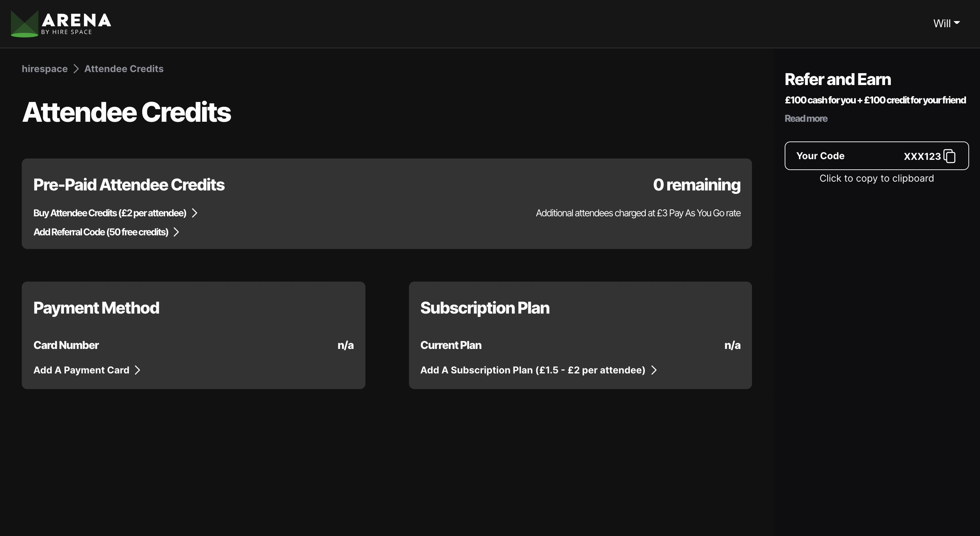Image resolution: width=980 pixels, height=536 pixels.
Task: Open Buy Attendee Credits link
Action: [110, 213]
